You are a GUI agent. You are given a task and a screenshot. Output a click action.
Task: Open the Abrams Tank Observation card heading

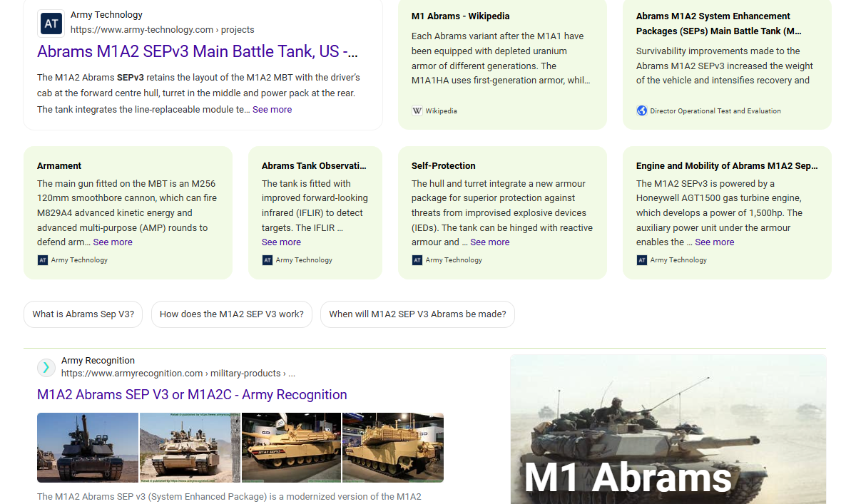[x=314, y=166]
